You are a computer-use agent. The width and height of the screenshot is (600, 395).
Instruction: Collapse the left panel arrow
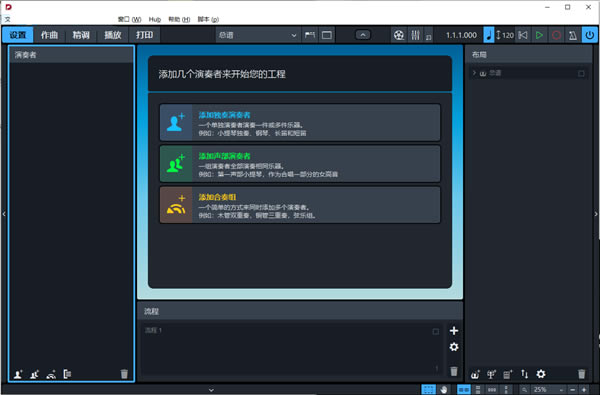[4, 214]
